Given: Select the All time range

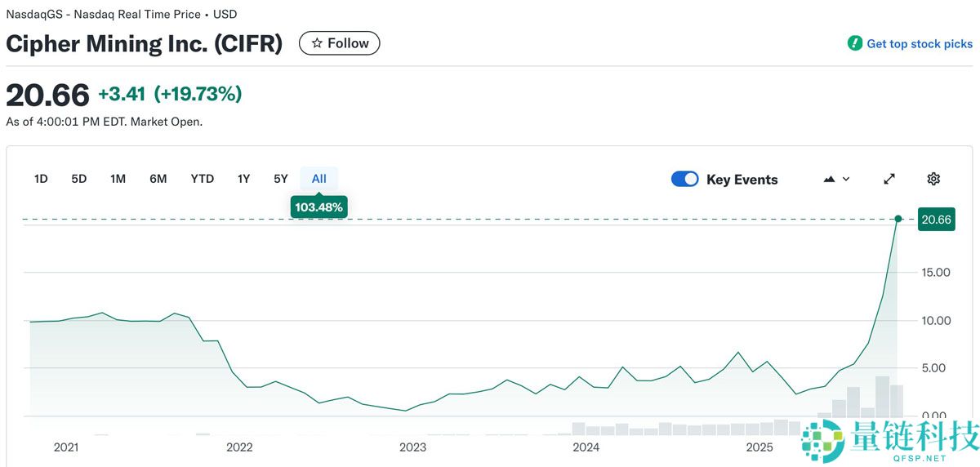Looking at the screenshot, I should [x=318, y=179].
